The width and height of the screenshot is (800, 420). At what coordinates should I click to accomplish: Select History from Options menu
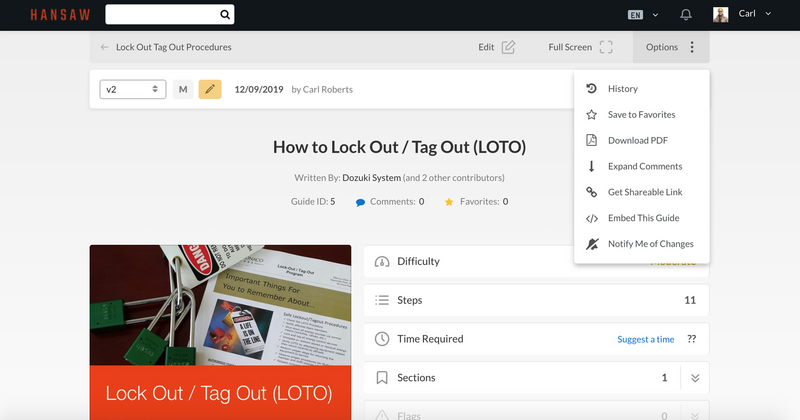622,89
